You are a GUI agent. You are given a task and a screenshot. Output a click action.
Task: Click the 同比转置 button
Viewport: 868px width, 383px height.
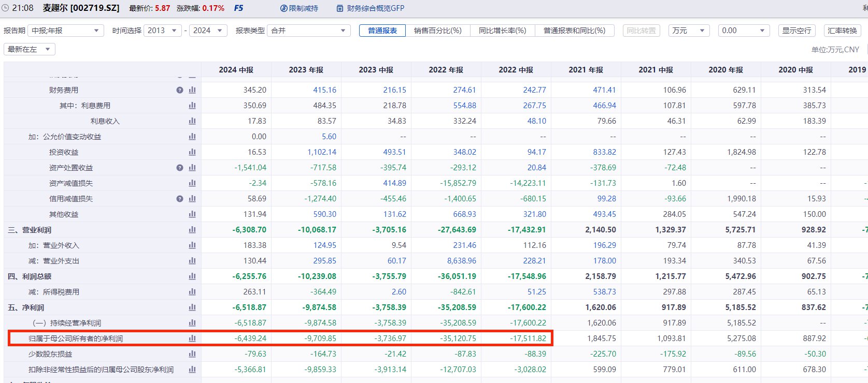pos(642,31)
